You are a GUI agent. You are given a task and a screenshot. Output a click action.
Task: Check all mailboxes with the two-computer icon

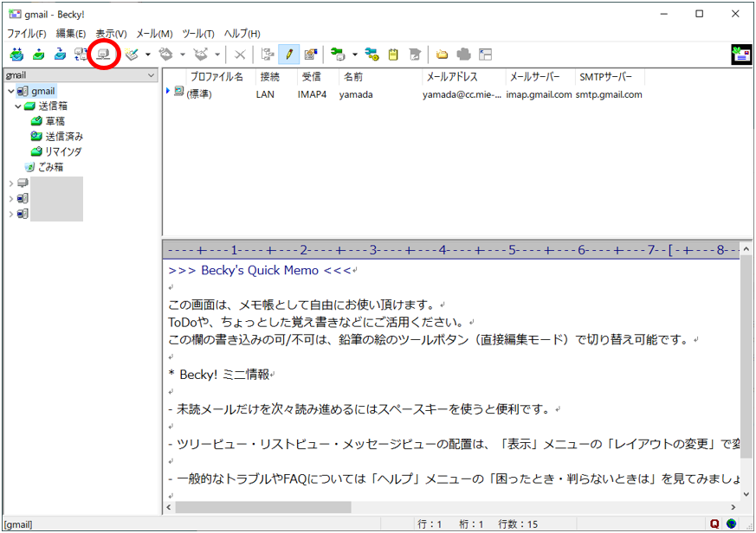(81, 54)
